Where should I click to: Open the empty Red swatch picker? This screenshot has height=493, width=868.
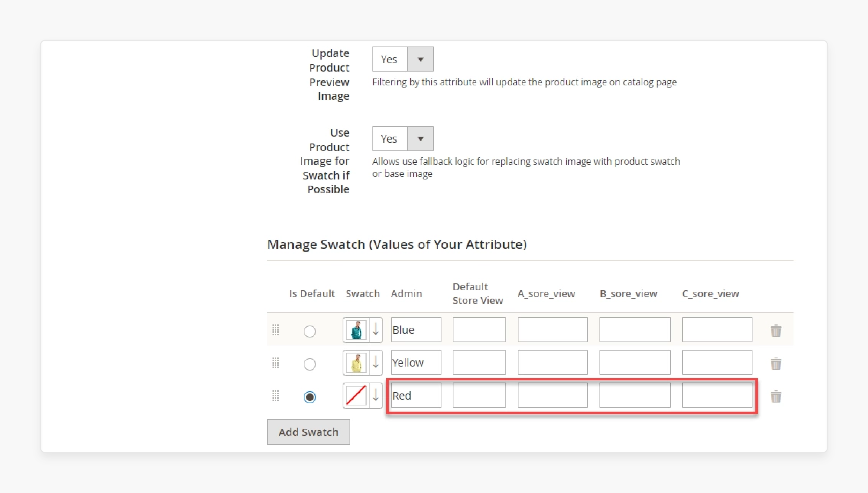[356, 395]
